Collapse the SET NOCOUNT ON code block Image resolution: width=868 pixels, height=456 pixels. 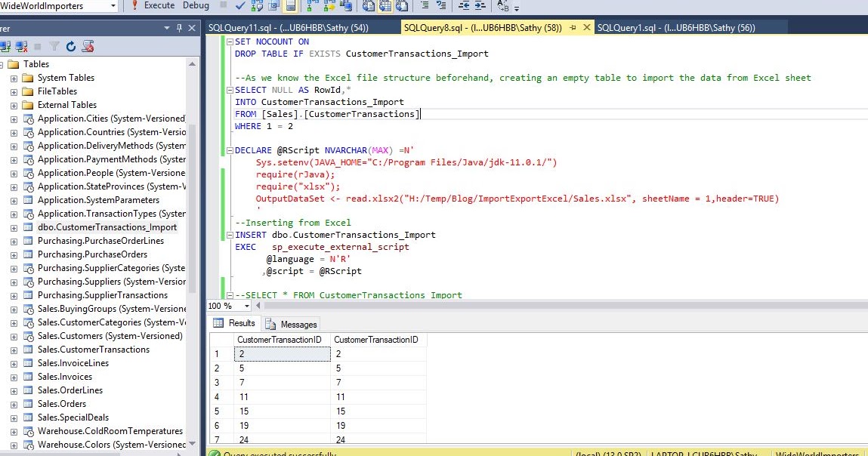(x=230, y=42)
